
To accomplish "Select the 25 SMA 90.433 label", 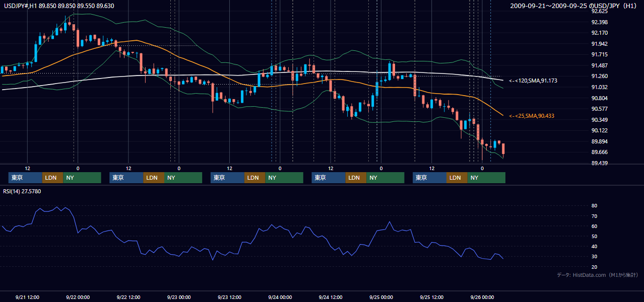I will (x=532, y=116).
